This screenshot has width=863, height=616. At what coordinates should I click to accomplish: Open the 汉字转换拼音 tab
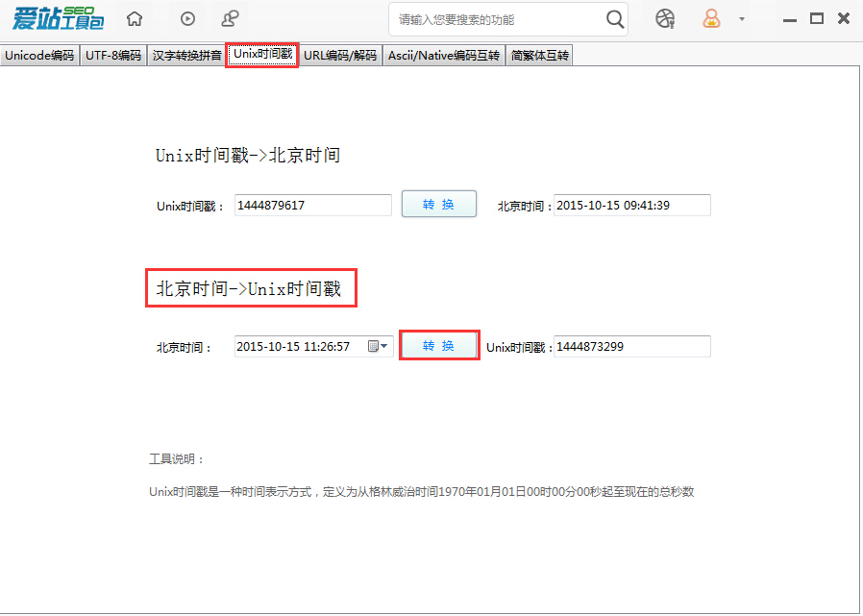tap(187, 55)
